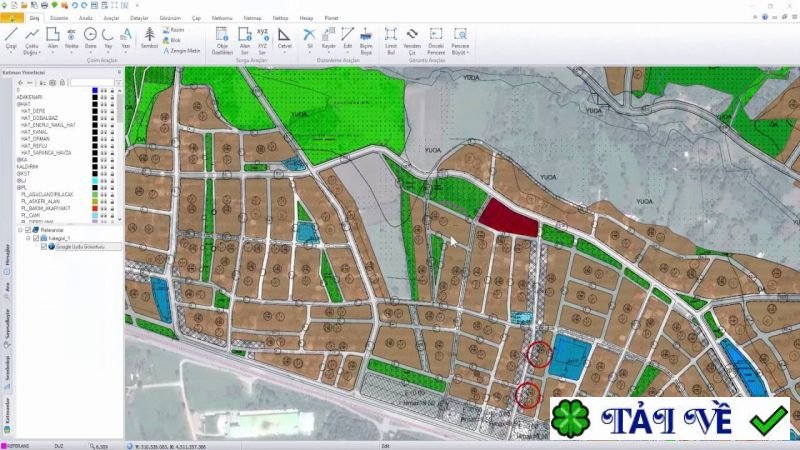
Task: Uncheck the Referanslar checkbox
Action: click(29, 230)
